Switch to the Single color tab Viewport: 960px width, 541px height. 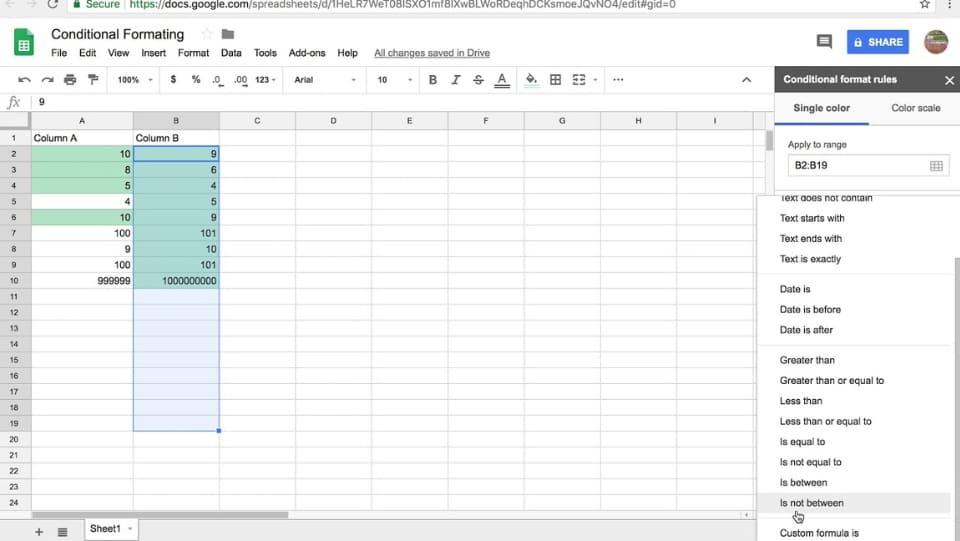[822, 108]
